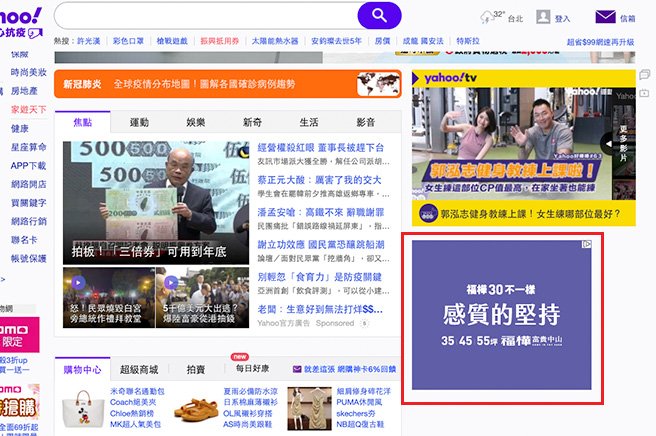Open the 三倍券 main news photo

156,203
